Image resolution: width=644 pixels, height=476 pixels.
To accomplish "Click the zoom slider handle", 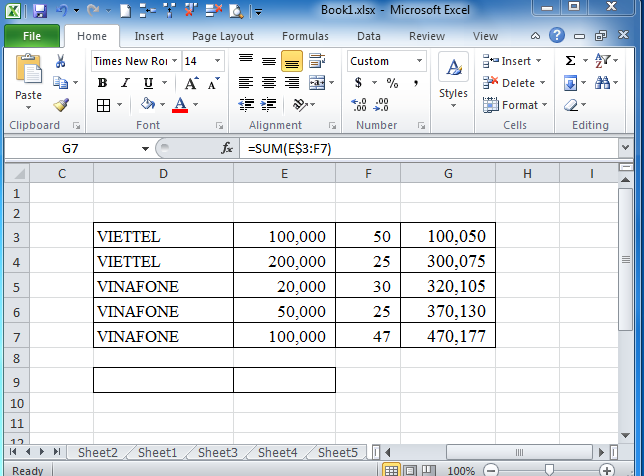I will point(549,469).
